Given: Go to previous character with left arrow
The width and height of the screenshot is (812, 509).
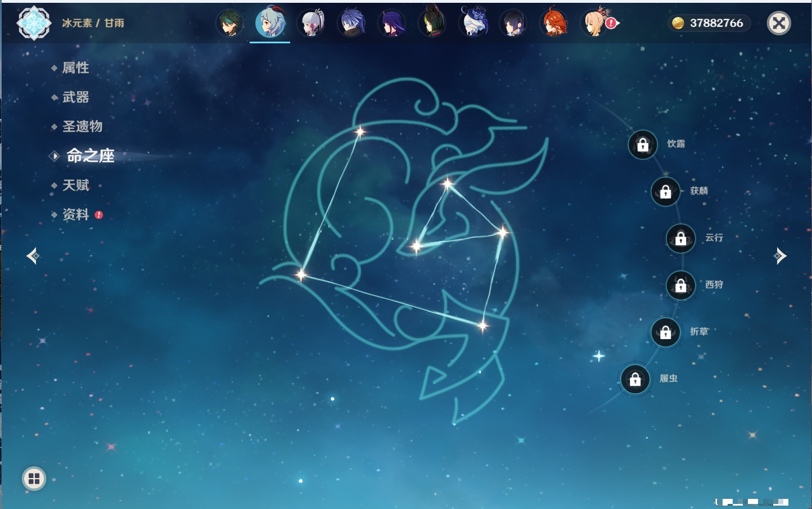Looking at the screenshot, I should (x=33, y=256).
